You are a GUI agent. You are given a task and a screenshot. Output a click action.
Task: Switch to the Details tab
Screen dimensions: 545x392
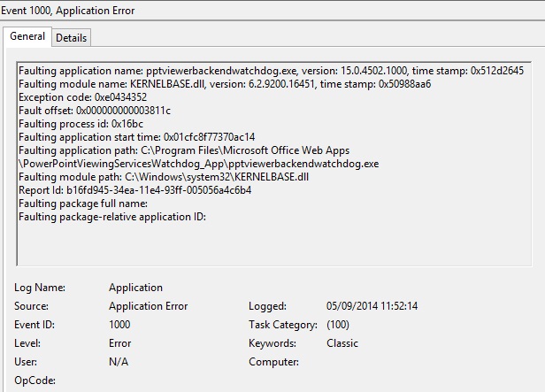click(x=72, y=37)
